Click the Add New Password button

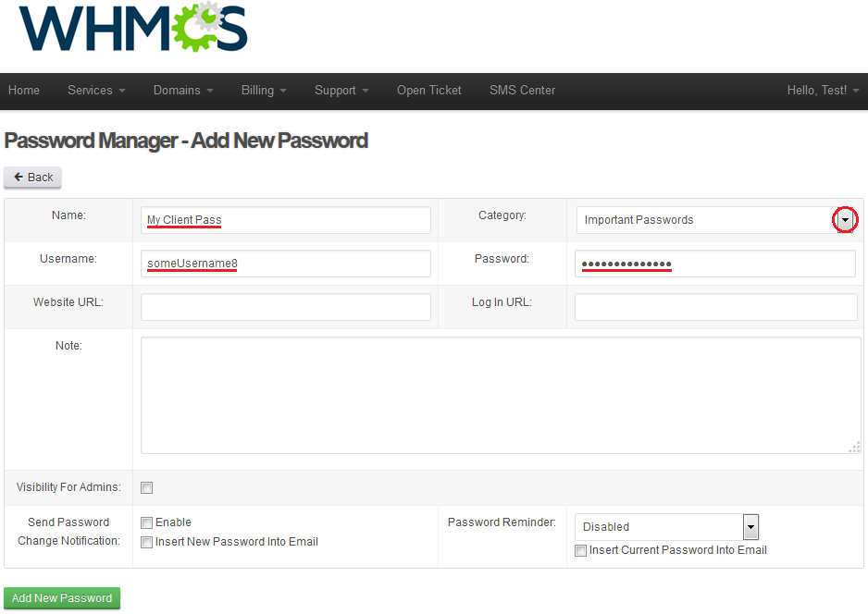pyautogui.click(x=62, y=598)
